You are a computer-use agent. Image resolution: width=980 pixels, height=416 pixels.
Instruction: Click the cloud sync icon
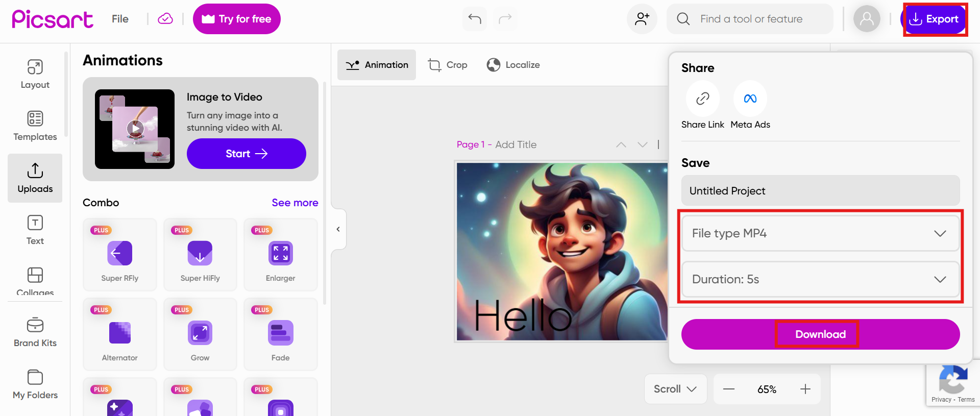click(165, 19)
